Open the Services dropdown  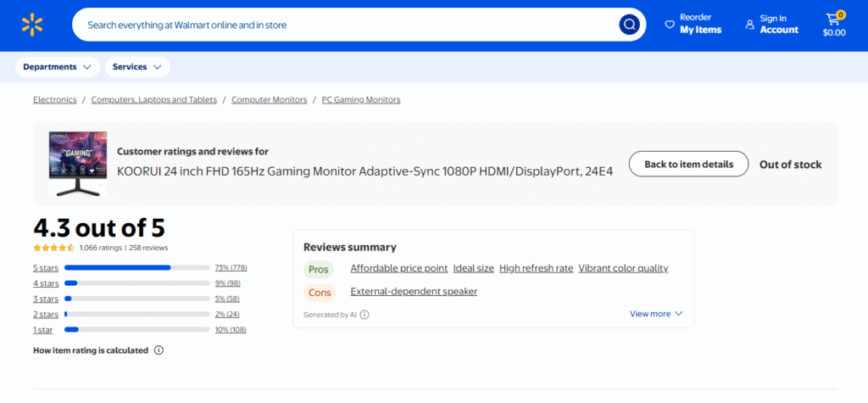click(x=137, y=67)
